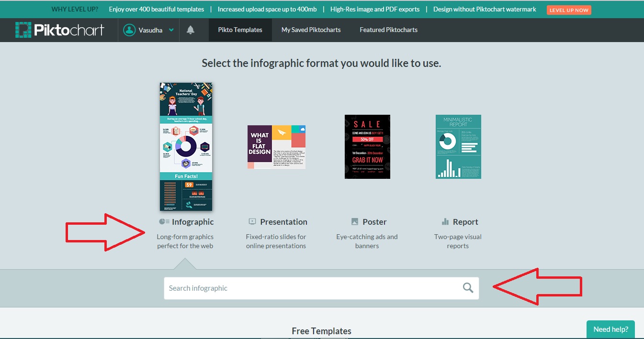Click 'Long-form graphics perfect for the web' description
Image resolution: width=644 pixels, height=339 pixels.
(x=185, y=241)
